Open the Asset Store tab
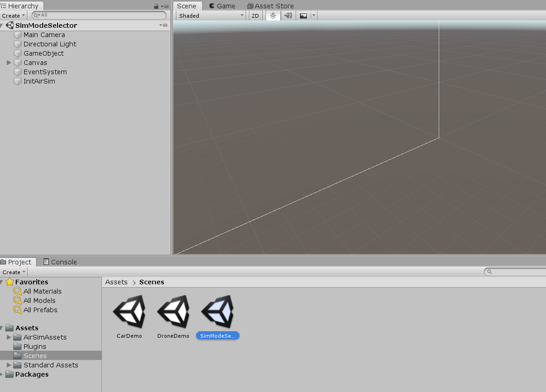Screen dimensions: 546x392 click(x=270, y=6)
